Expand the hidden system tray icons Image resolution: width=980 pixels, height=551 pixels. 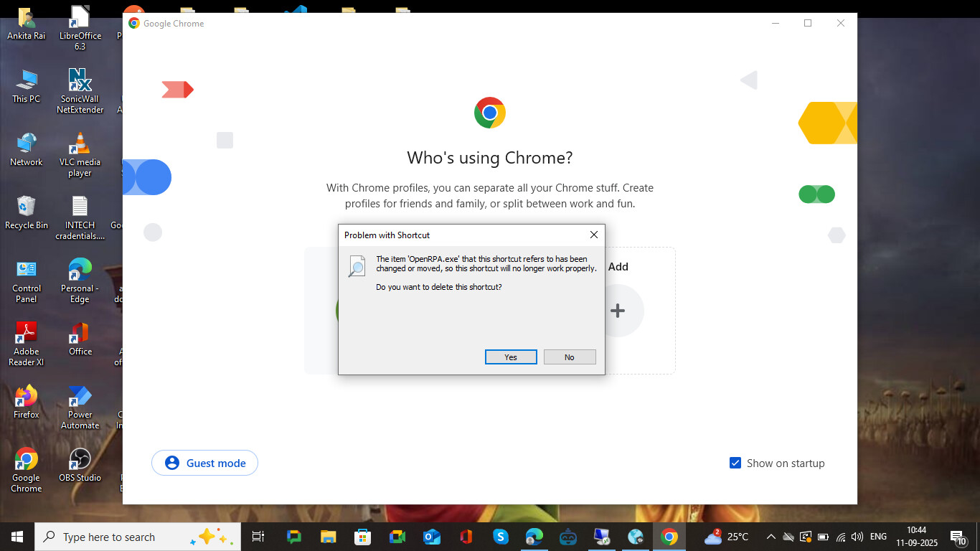click(771, 537)
